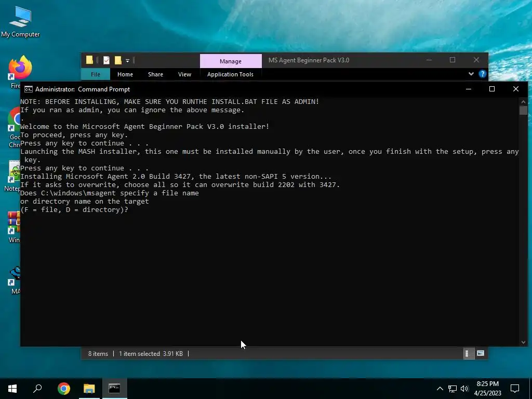Image resolution: width=532 pixels, height=399 pixels.
Task: Maximize the MS Agent Beginner Pack Explorer window
Action: 453,60
